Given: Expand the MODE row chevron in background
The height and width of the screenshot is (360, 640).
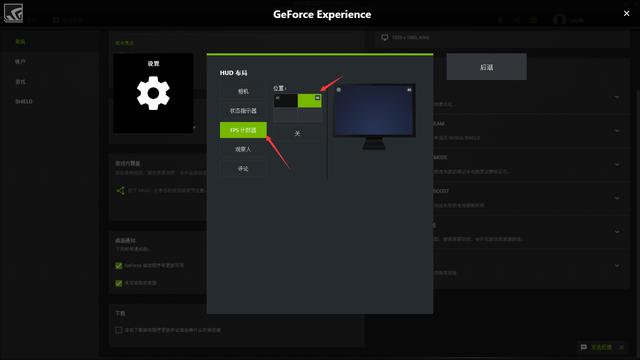Looking at the screenshot, I should pos(617,164).
